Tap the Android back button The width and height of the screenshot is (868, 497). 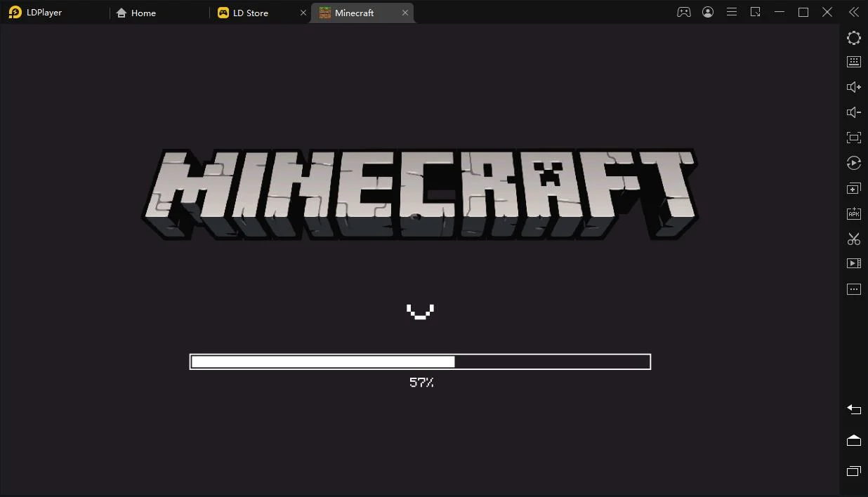[854, 409]
